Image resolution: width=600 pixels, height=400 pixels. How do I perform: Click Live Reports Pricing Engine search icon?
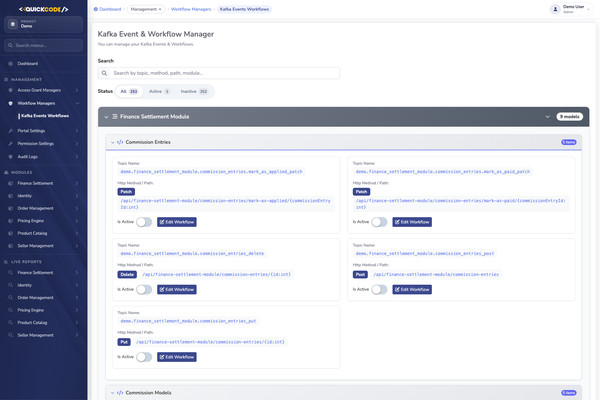tap(10, 310)
